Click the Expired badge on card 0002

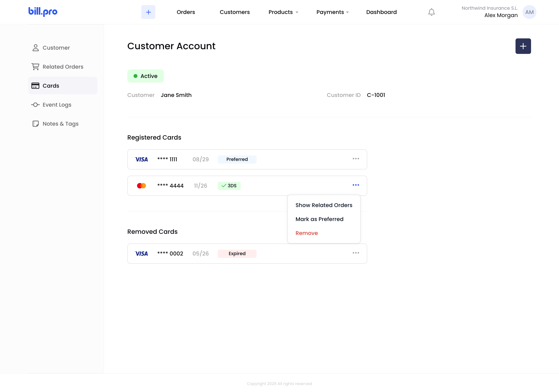click(x=237, y=253)
